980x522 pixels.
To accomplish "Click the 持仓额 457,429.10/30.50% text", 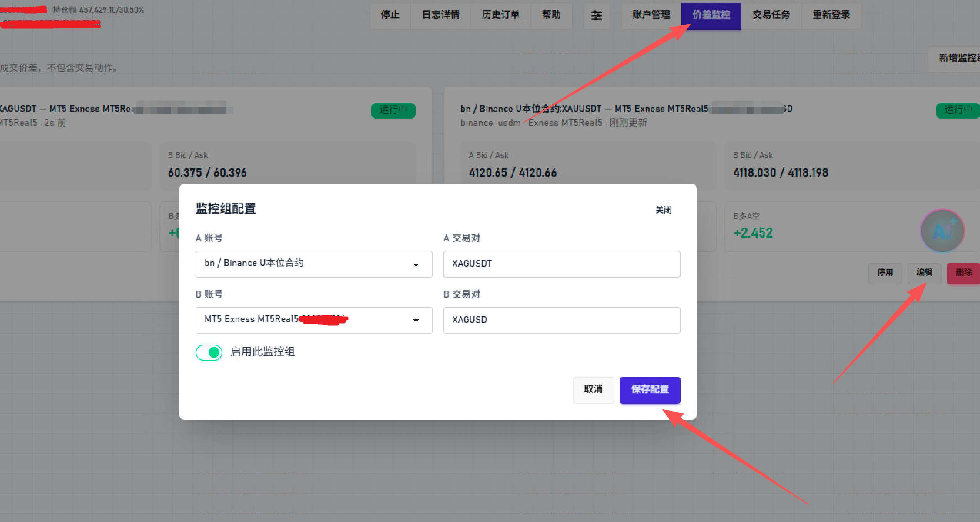I will 98,10.
